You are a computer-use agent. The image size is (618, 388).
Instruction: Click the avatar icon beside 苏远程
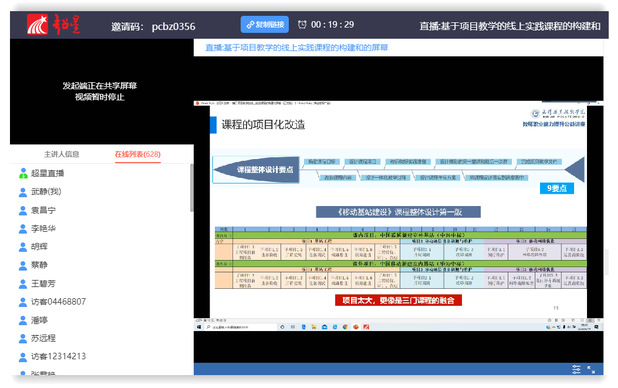pos(23,338)
